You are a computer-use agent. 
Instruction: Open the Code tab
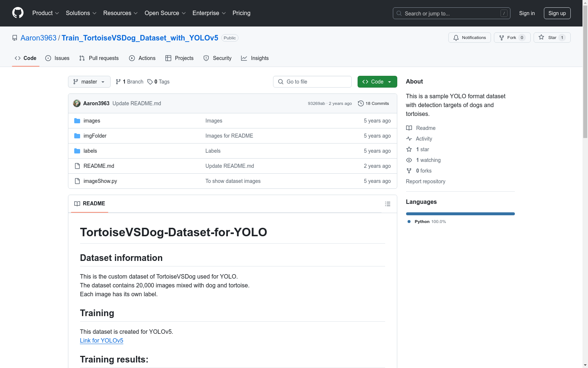click(x=25, y=58)
